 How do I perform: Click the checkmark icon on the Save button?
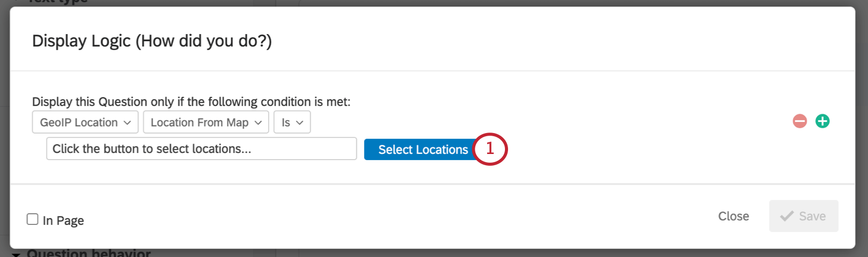(x=787, y=216)
